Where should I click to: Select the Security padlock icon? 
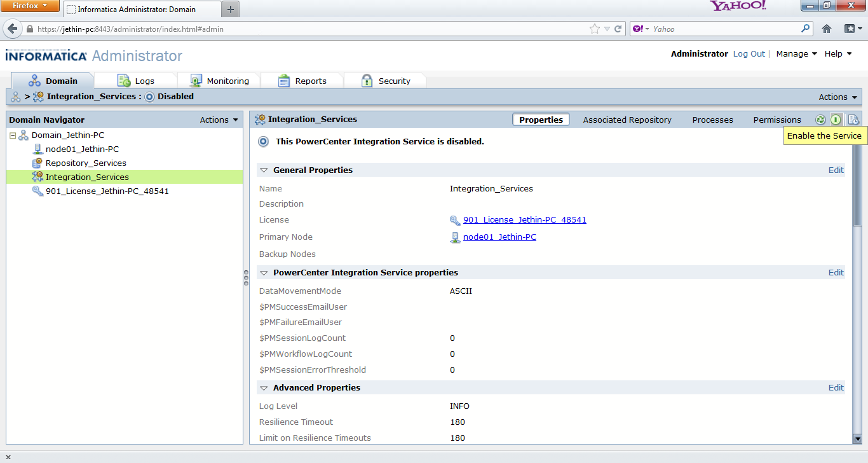click(367, 80)
